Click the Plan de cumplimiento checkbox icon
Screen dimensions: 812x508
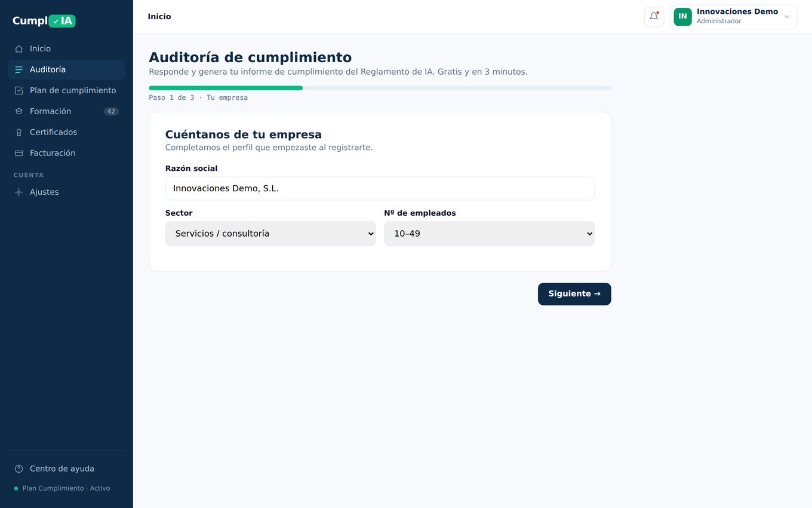click(x=19, y=91)
